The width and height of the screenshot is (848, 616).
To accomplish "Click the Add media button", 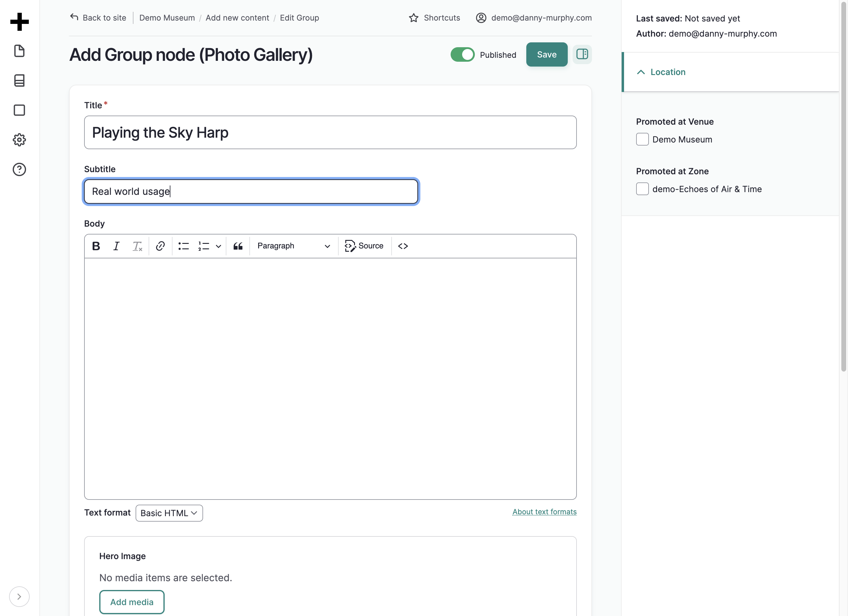I will point(132,602).
